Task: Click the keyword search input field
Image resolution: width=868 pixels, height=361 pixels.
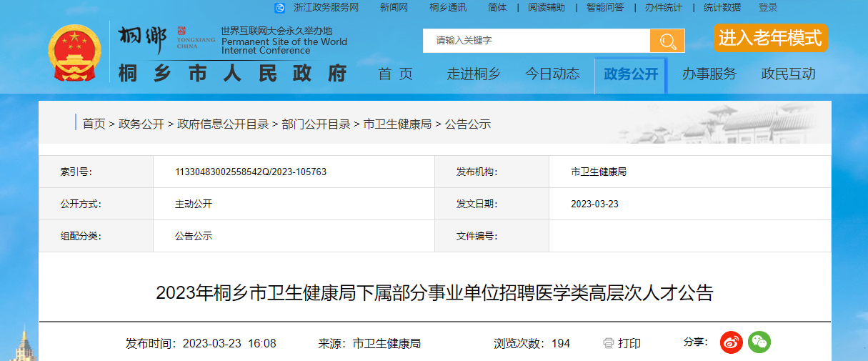Action: point(536,41)
